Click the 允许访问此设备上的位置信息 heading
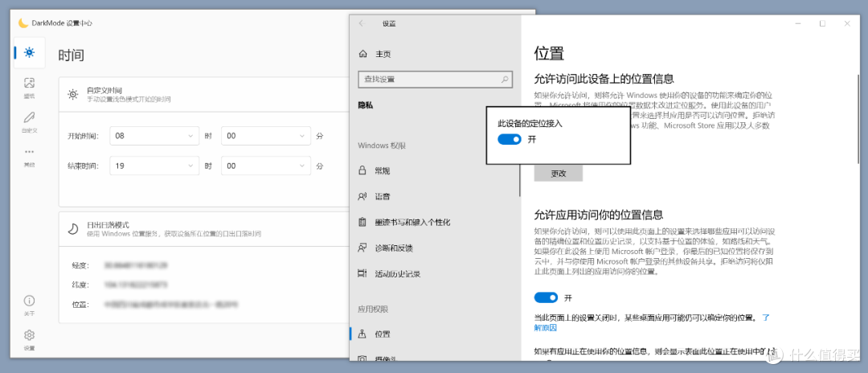This screenshot has width=868, height=373. pos(604,78)
